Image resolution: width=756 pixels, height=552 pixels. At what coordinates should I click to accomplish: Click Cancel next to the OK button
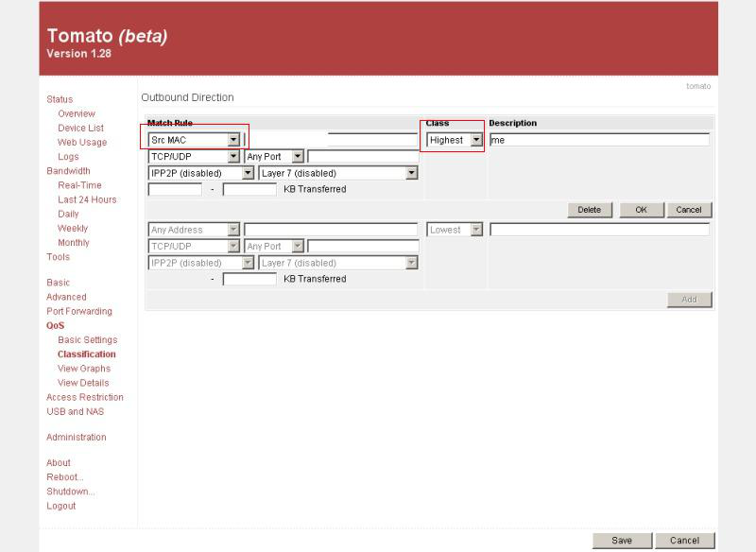(689, 210)
